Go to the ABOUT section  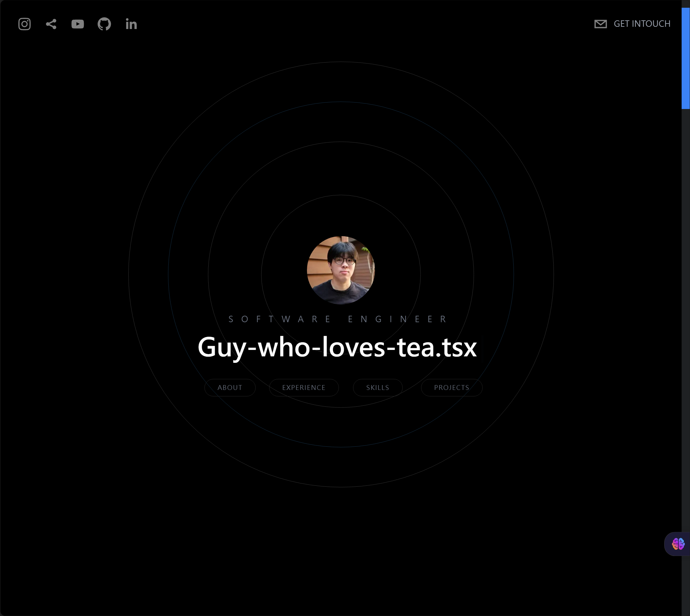pos(230,388)
